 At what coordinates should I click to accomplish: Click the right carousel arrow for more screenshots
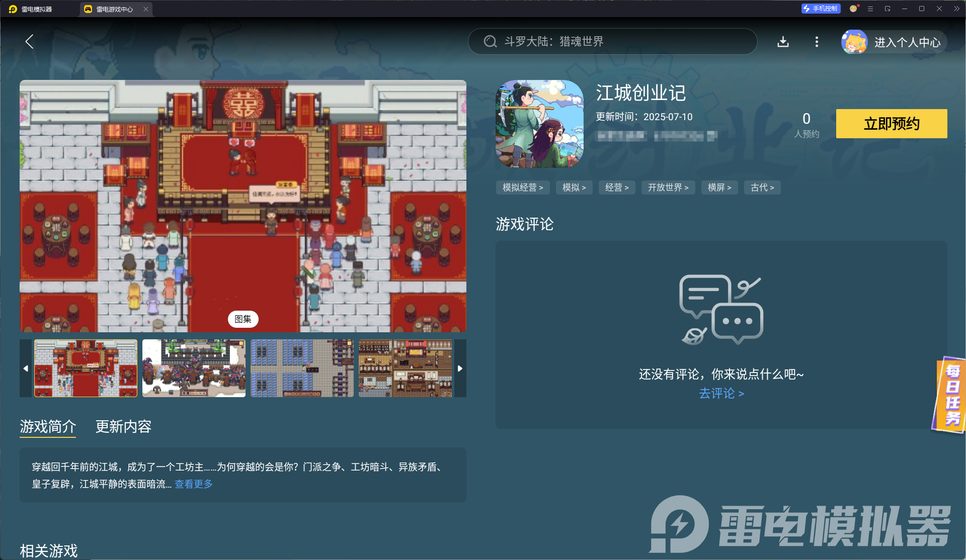click(459, 368)
